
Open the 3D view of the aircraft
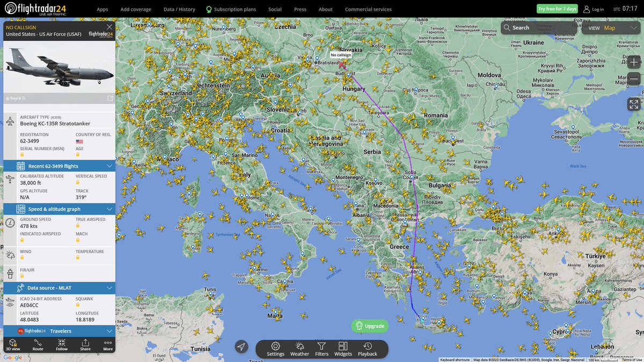pyautogui.click(x=13, y=345)
